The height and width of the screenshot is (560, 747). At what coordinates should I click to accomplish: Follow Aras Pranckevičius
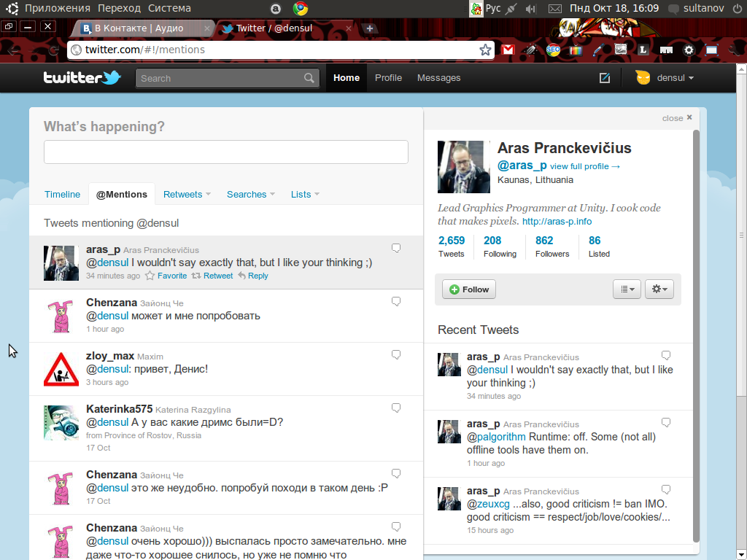point(469,289)
